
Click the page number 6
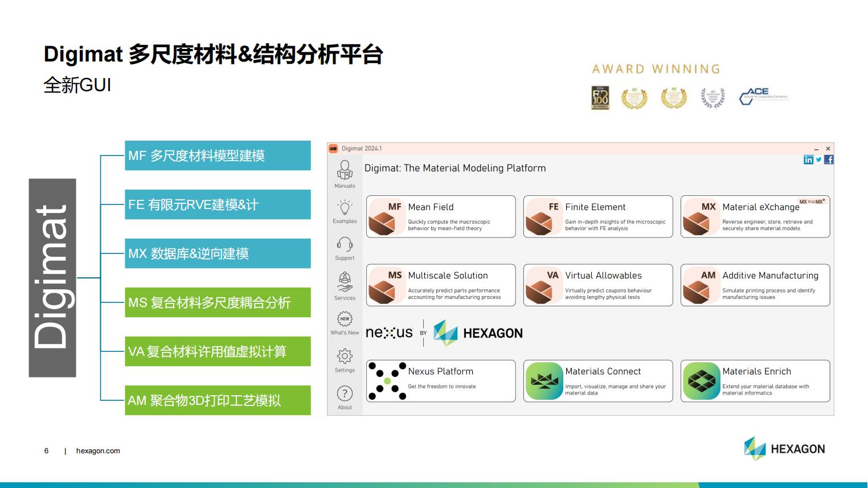[47, 451]
